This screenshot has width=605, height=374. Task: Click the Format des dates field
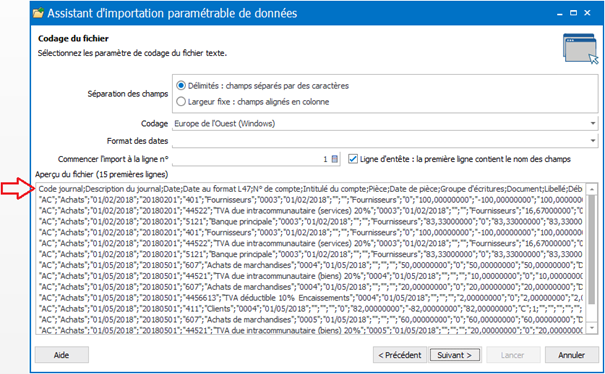385,141
